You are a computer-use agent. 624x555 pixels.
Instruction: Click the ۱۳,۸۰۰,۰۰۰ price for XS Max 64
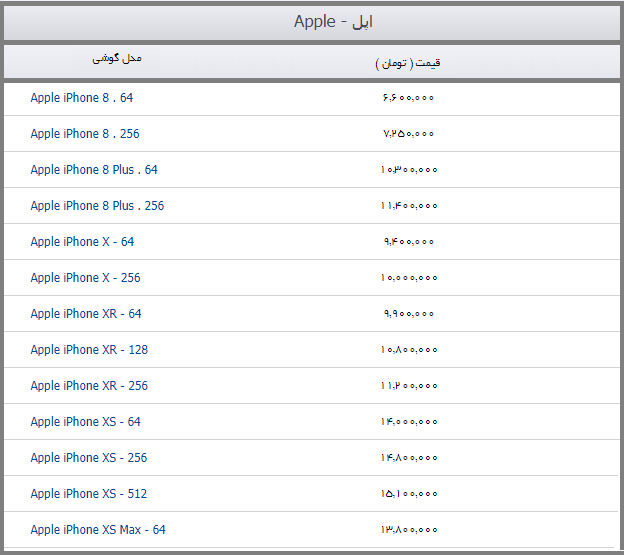(409, 530)
